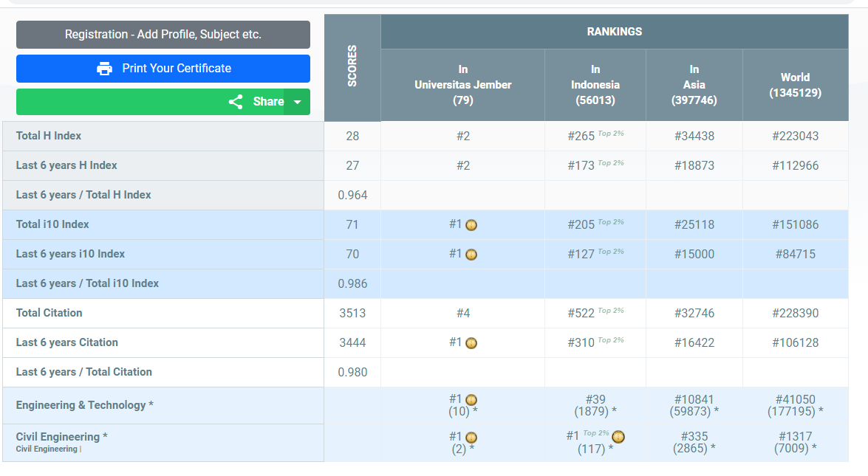This screenshot has width=868, height=476.
Task: Click gold medal in Total i10 Index row
Action: (x=471, y=225)
